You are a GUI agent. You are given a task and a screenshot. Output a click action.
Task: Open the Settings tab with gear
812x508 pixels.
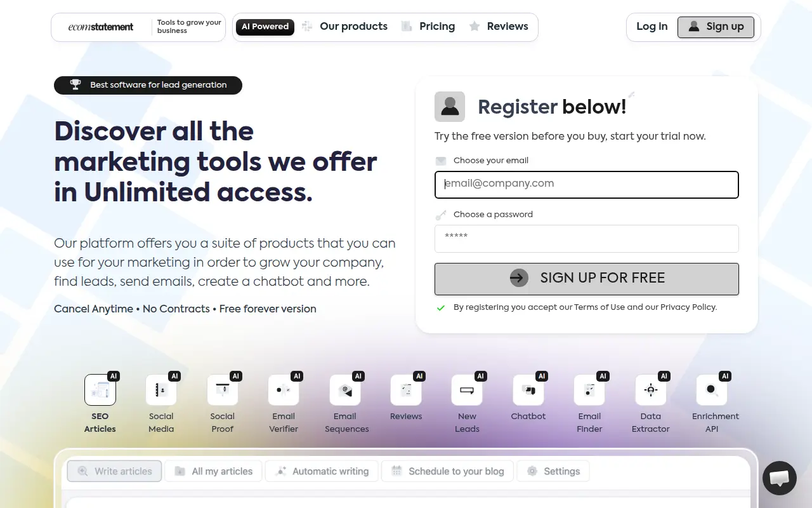tap(553, 471)
